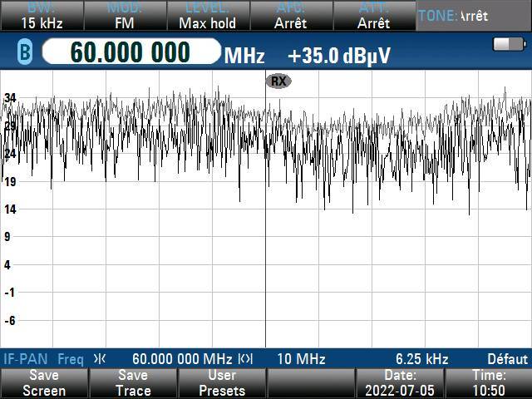Click the 60.000 000 frequency entry field
Screen dimensions: 532x399
pos(130,52)
